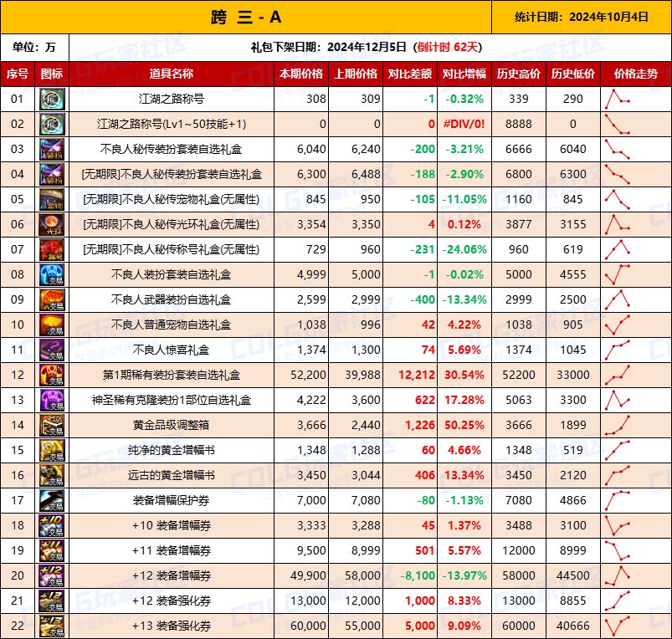The image size is (672, 639).
Task: Click the 价格走势 column header
Action: tap(636, 74)
